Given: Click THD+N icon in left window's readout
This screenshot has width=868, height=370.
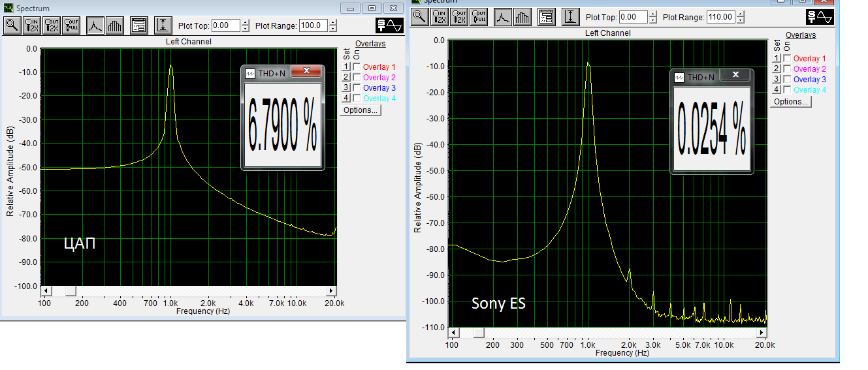Looking at the screenshot, I should (x=250, y=74).
